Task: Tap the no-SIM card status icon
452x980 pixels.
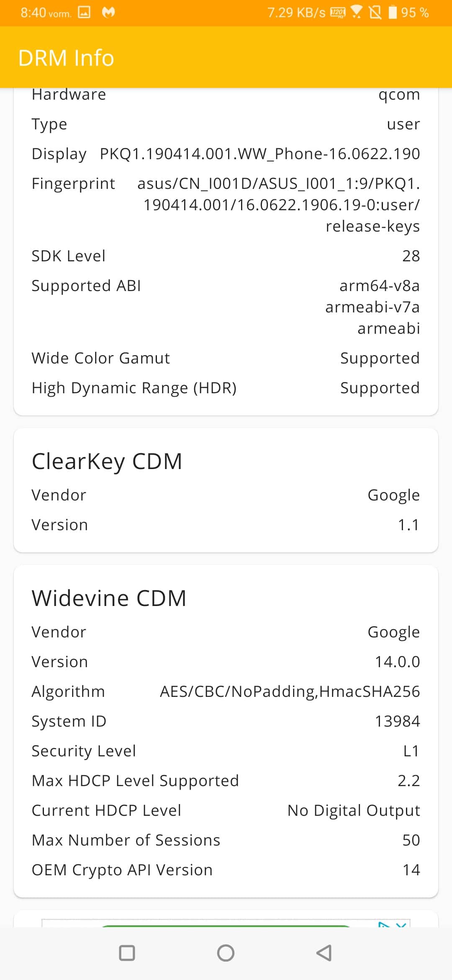Action: pos(375,13)
